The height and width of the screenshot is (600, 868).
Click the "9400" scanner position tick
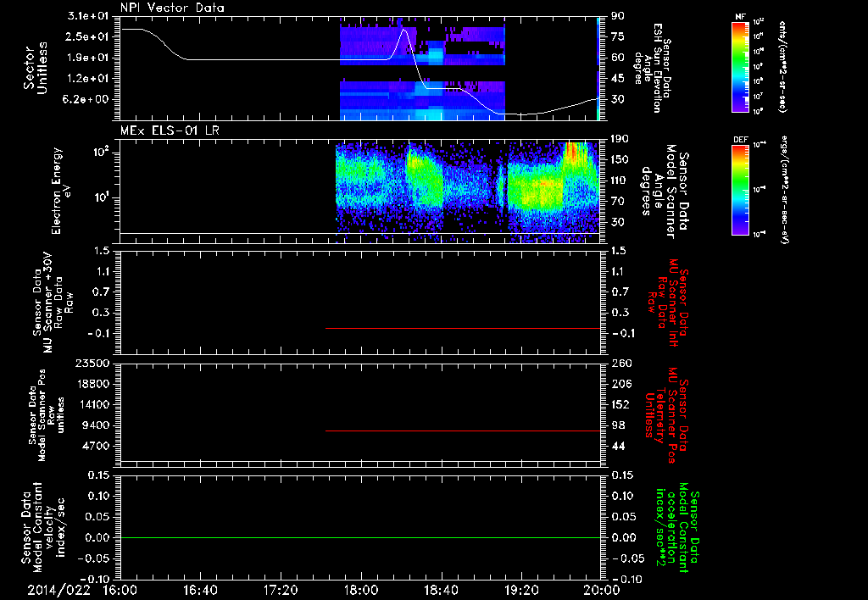97,425
